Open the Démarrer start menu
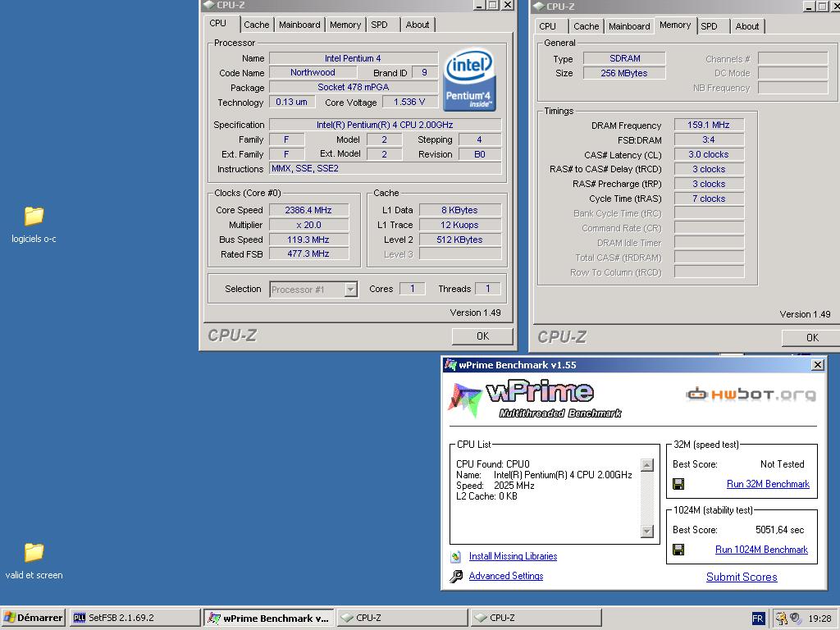This screenshot has height=630, width=840. point(33,618)
